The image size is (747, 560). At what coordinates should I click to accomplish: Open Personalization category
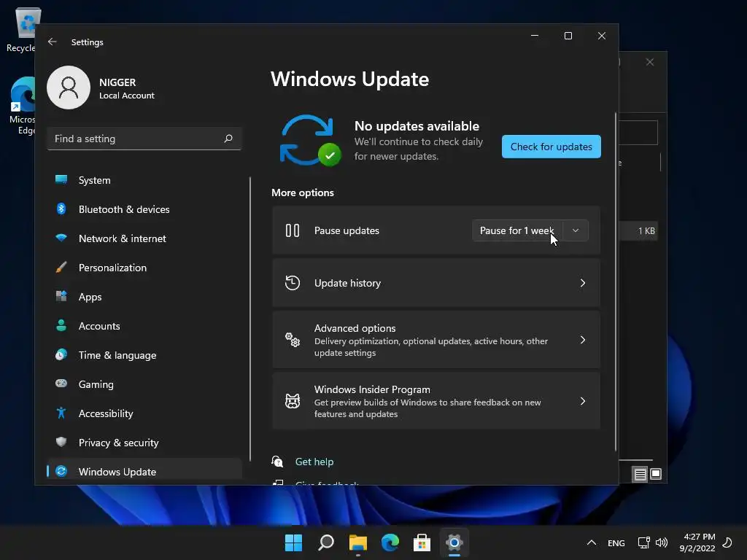tap(145, 268)
